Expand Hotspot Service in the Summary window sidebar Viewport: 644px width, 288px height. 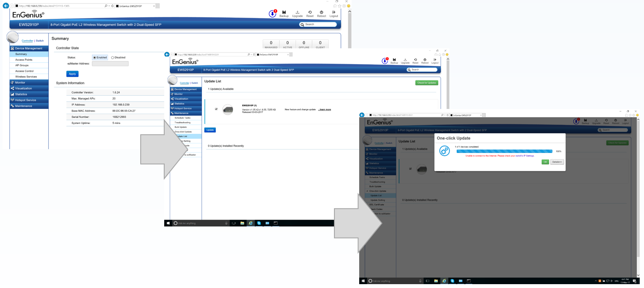[29, 100]
